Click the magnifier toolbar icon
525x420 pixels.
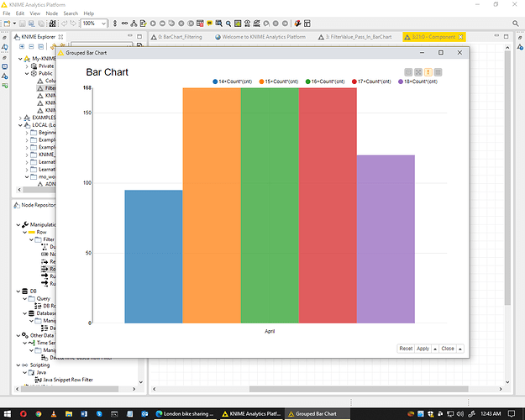[x=228, y=24]
